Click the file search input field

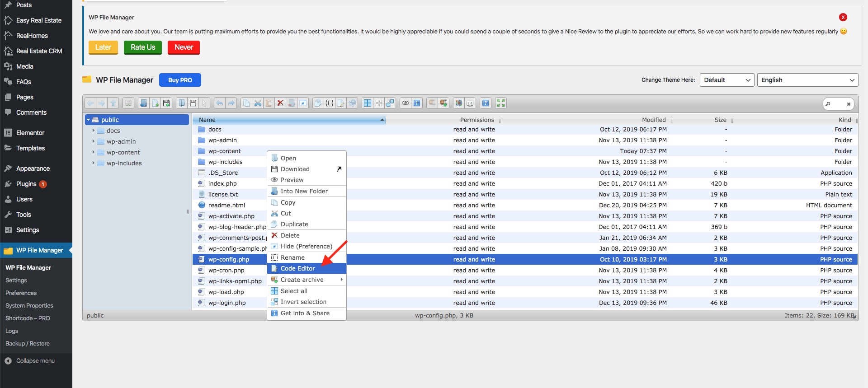[x=839, y=104]
